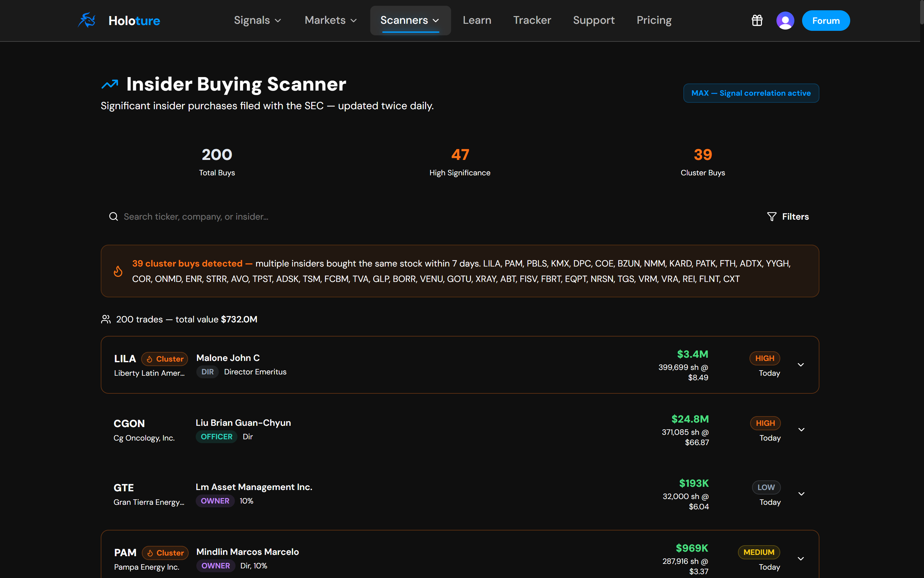This screenshot has height=578, width=924.
Task: Open the Filters panel
Action: pos(788,217)
